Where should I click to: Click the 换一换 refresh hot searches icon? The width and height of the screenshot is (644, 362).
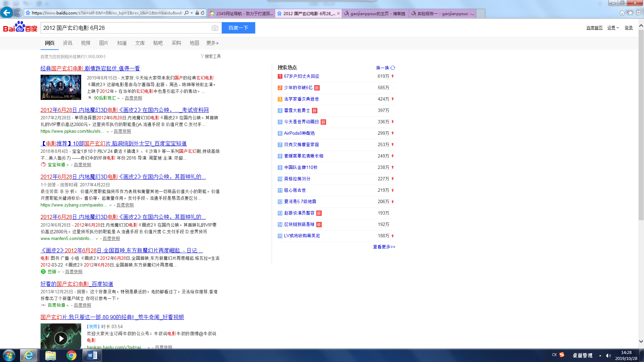point(393,68)
